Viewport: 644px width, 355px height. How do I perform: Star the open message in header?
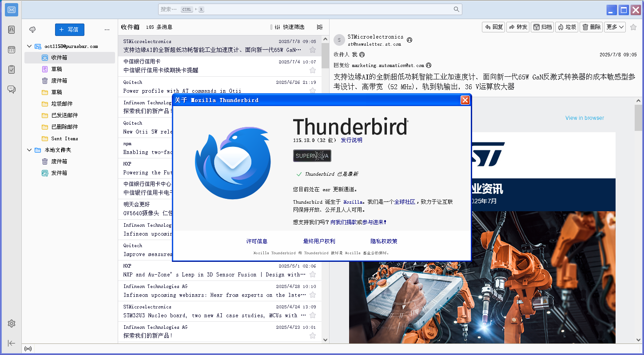pos(633,27)
